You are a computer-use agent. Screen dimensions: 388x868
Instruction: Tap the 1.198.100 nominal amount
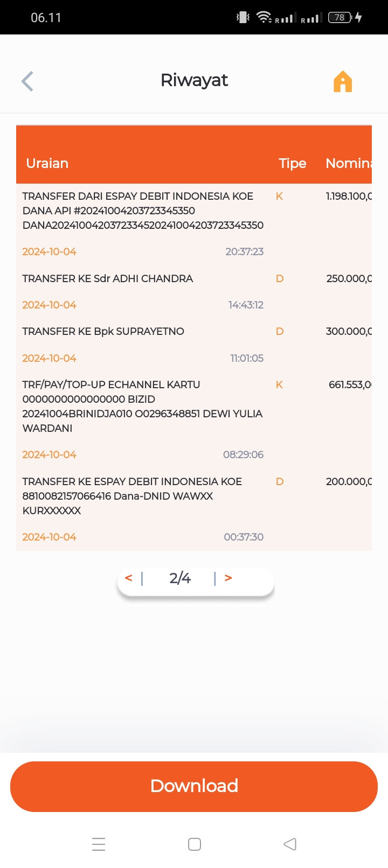[x=349, y=196]
